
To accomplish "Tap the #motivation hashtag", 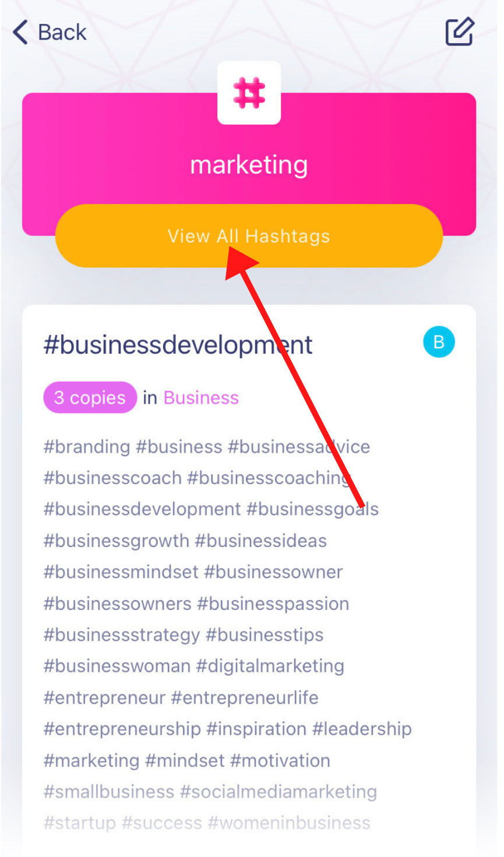I will [280, 760].
